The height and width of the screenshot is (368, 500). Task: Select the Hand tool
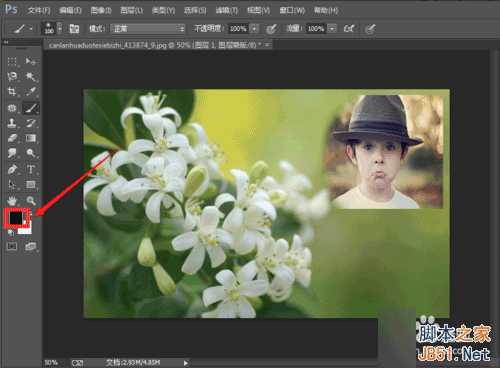click(12, 200)
